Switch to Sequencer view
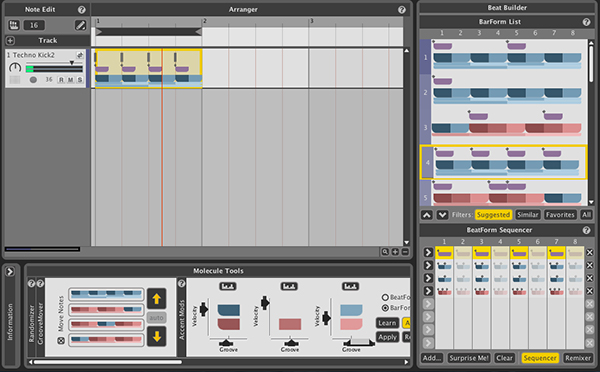Image resolution: width=600 pixels, height=372 pixels. [x=540, y=358]
